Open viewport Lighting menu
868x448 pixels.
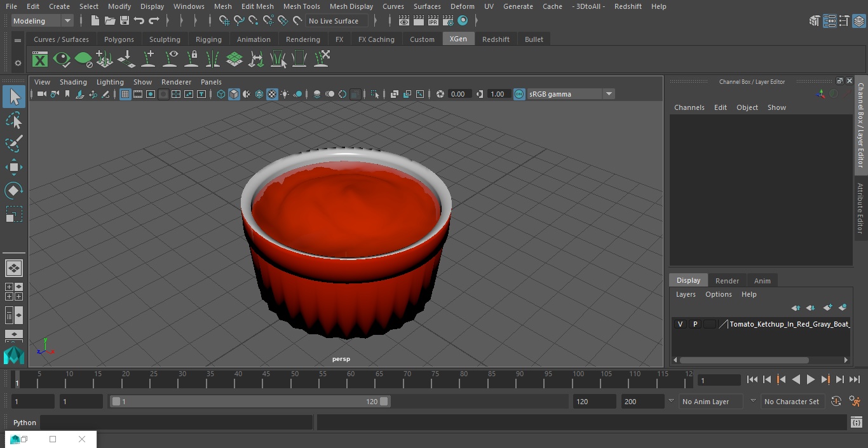tap(110, 82)
